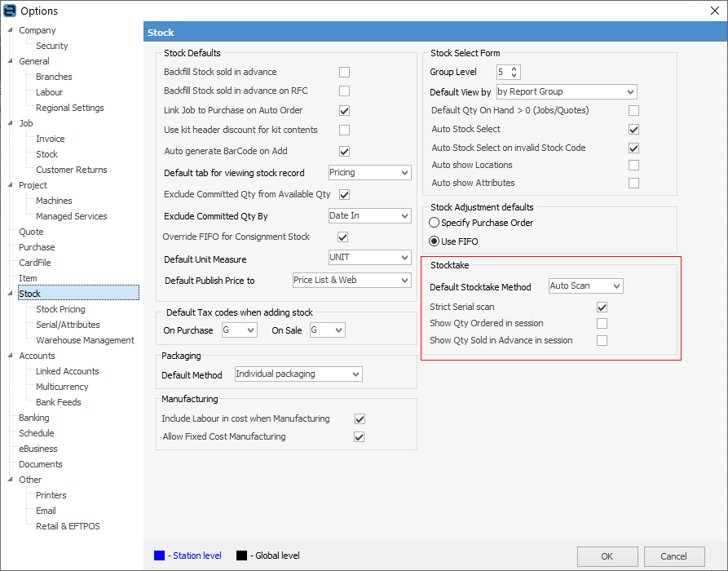Toggle Strict Serial scan checkbox
Image resolution: width=728 pixels, height=571 pixels.
click(602, 308)
